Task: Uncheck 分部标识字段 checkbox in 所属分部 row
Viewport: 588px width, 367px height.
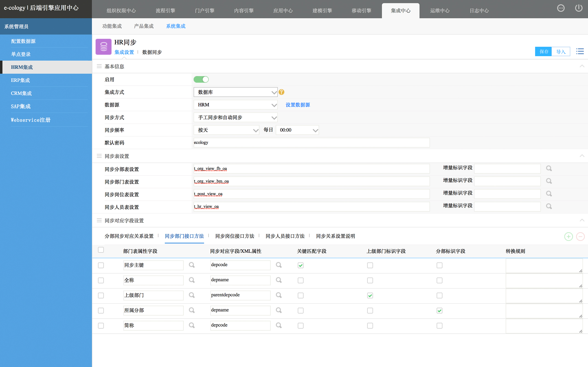Action: 439,310
